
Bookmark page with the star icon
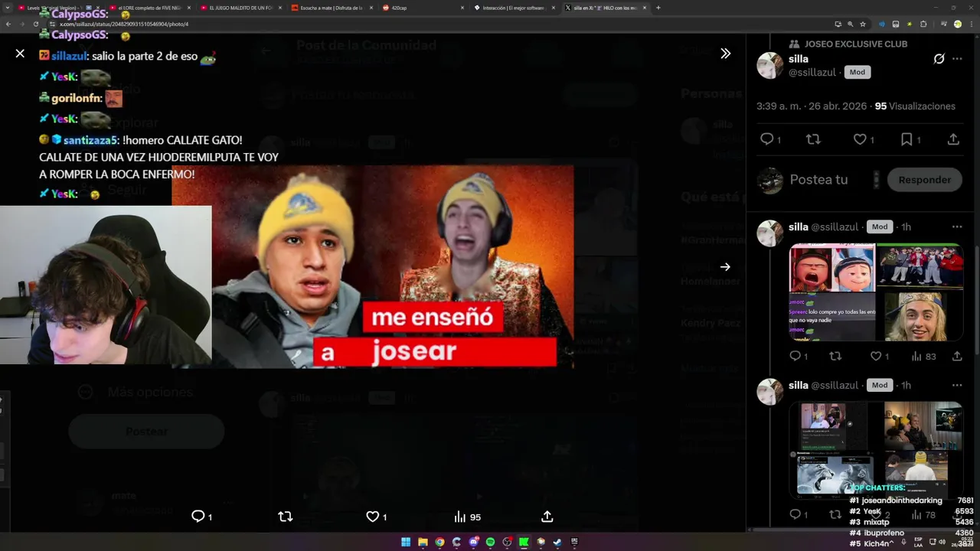[863, 24]
